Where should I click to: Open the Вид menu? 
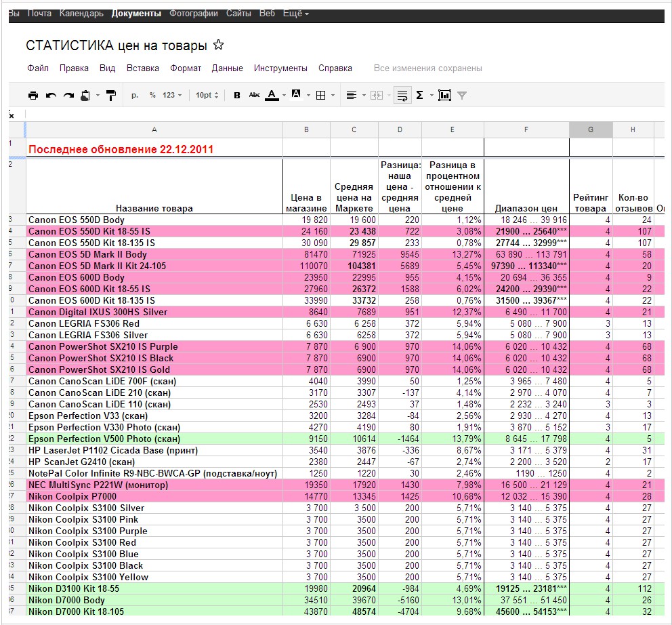107,68
